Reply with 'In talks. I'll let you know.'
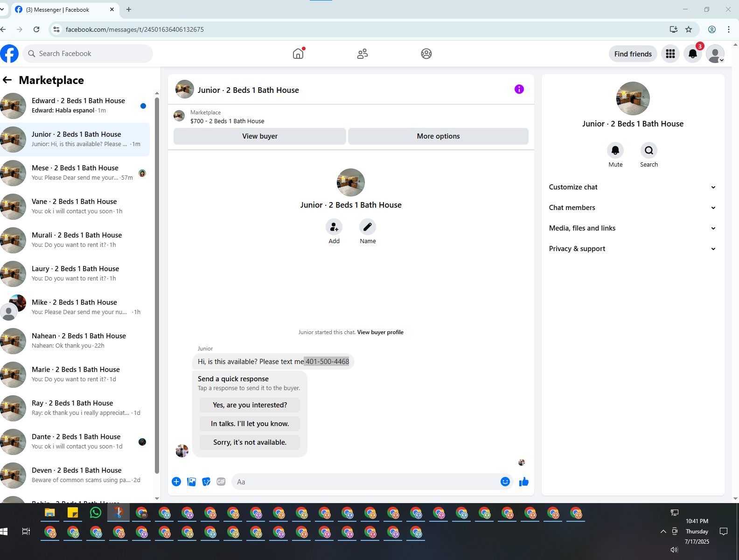Image resolution: width=739 pixels, height=560 pixels. (250, 424)
